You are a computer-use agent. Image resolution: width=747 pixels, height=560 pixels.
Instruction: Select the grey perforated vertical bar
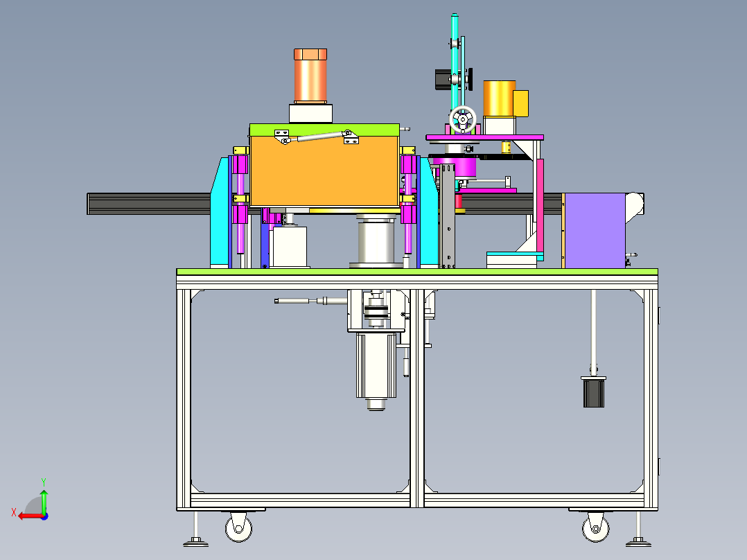click(448, 216)
